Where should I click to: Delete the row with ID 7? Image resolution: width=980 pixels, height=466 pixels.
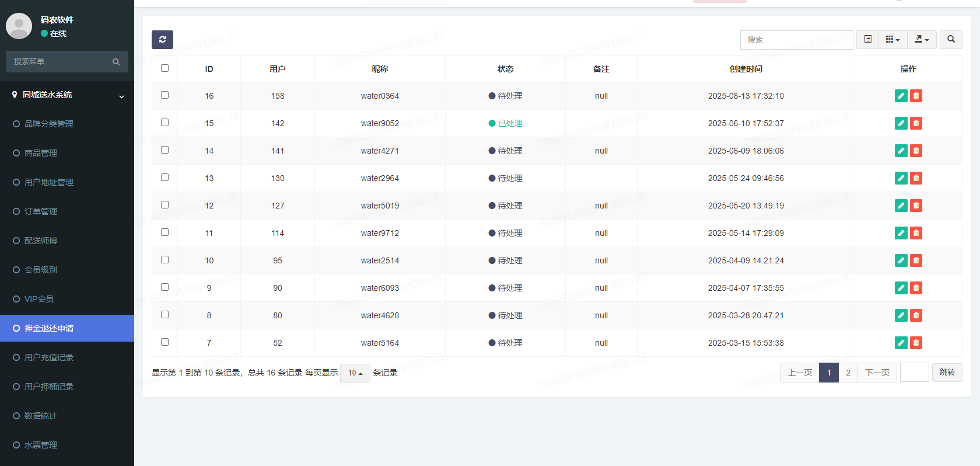pos(916,343)
